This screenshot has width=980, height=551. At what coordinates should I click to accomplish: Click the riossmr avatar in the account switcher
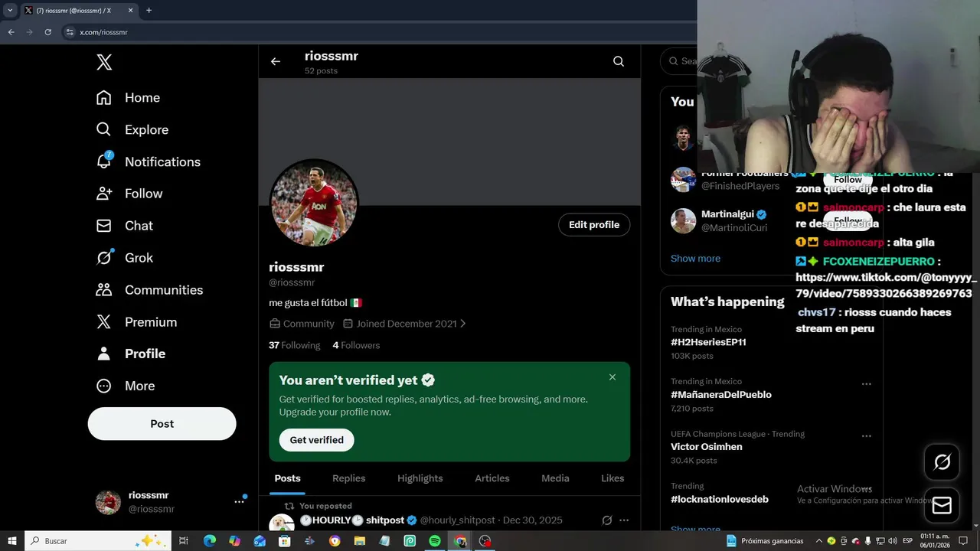tap(108, 502)
